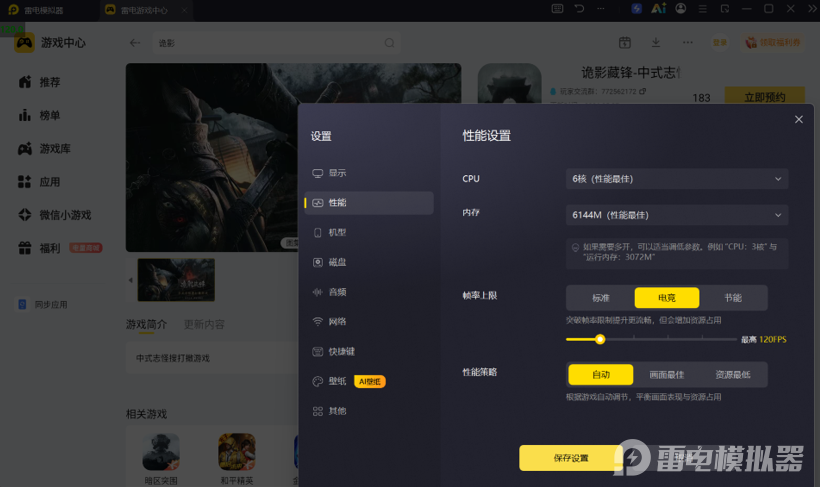Select 标准 frame rate mode
820x487 pixels.
click(x=601, y=298)
